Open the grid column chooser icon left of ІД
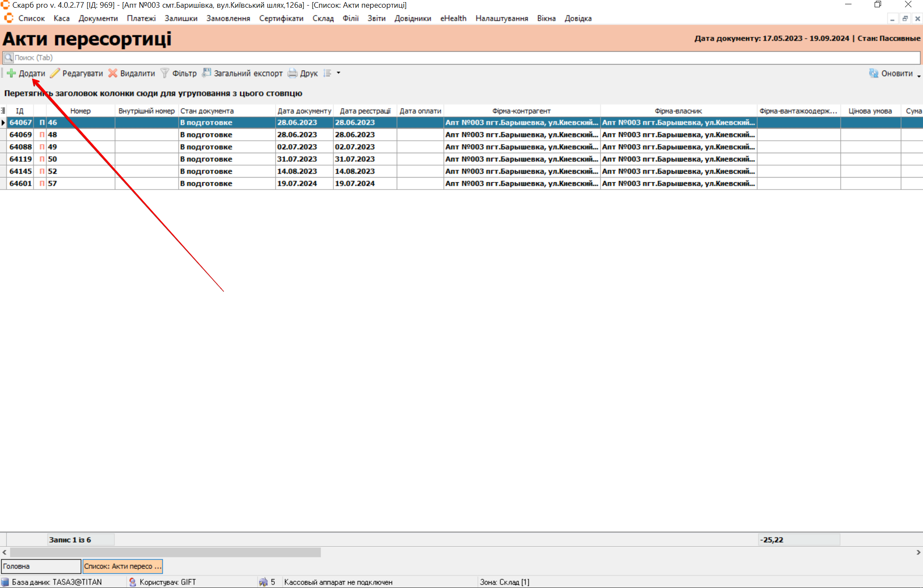This screenshot has width=923, height=588. coord(3,111)
